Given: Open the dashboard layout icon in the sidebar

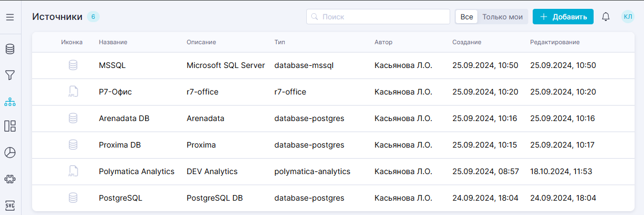Looking at the screenshot, I should [10, 126].
